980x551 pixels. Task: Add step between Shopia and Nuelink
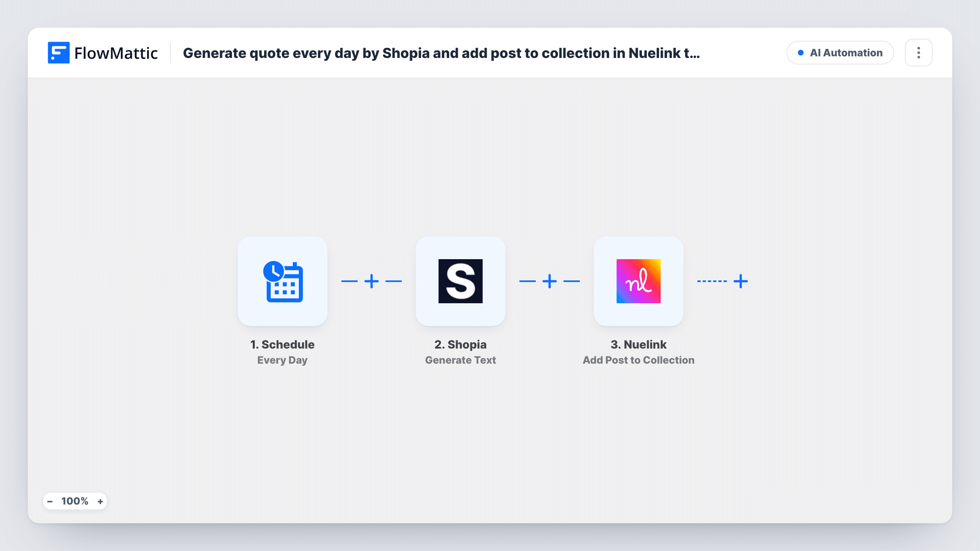pyautogui.click(x=550, y=281)
